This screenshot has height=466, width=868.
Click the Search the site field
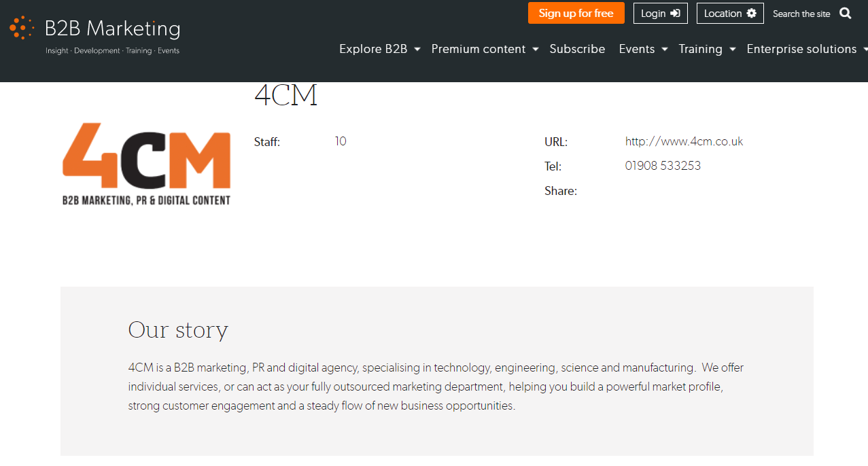pyautogui.click(x=801, y=14)
